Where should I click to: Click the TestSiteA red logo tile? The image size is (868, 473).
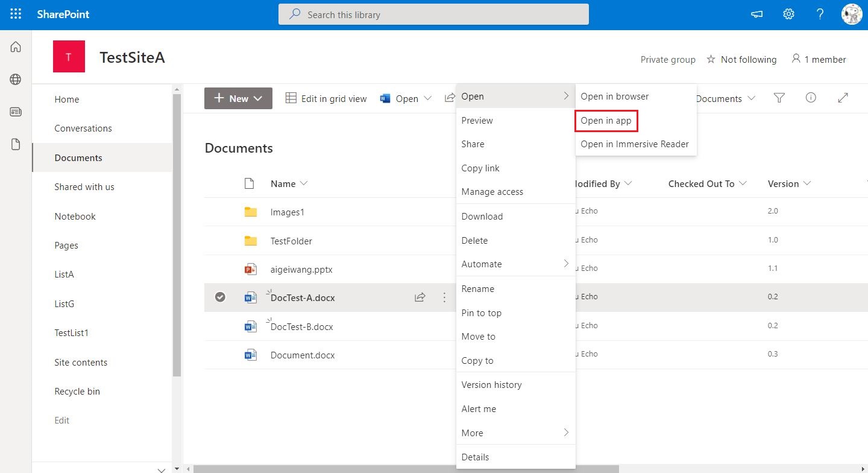(69, 57)
